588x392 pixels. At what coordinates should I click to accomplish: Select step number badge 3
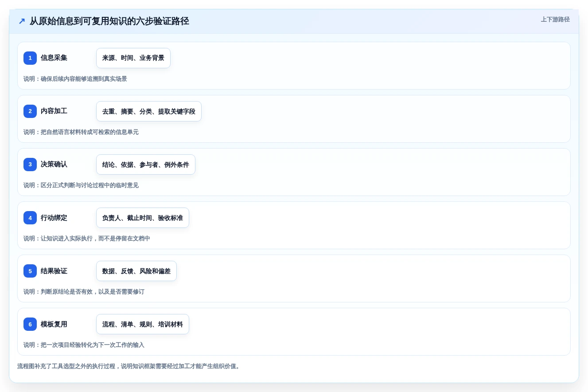pyautogui.click(x=30, y=165)
